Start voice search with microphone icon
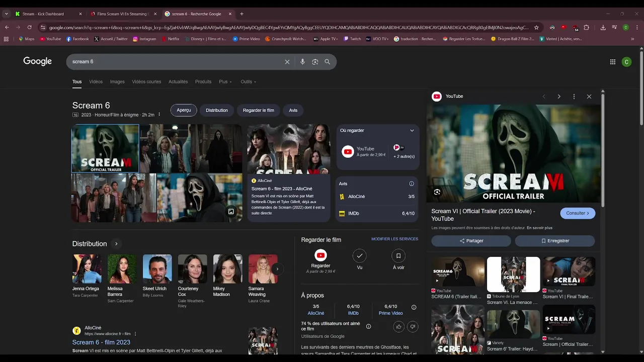 (x=302, y=62)
